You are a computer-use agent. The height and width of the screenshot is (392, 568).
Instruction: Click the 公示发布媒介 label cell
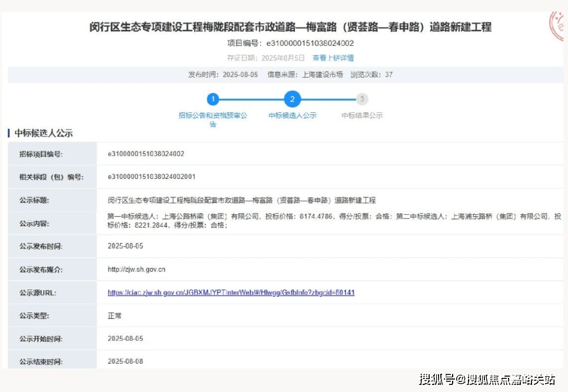52,270
